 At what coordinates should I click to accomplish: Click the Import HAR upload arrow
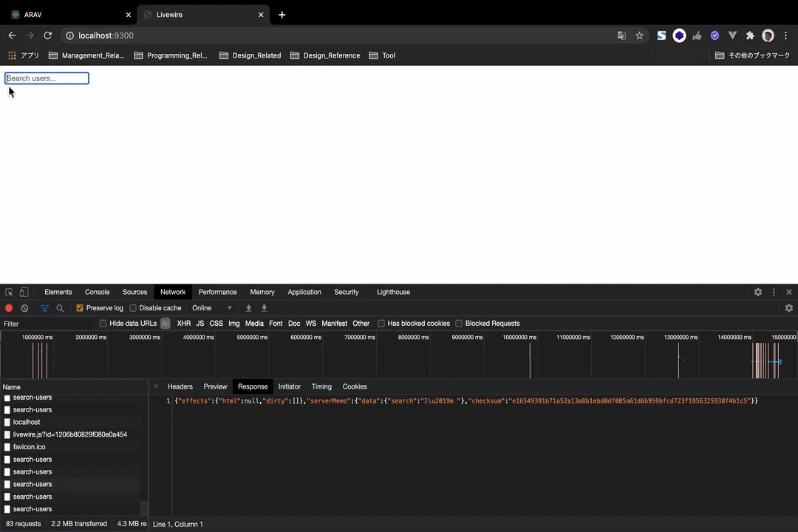click(249, 308)
